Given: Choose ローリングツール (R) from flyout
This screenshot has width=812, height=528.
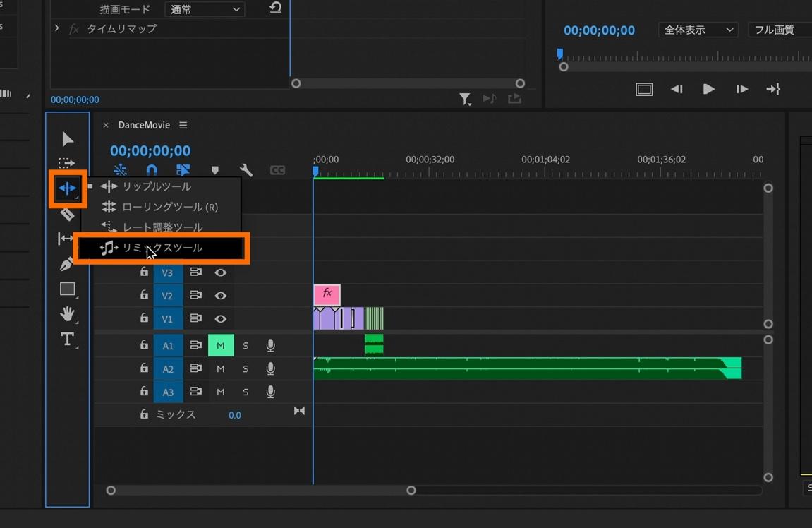Looking at the screenshot, I should [x=170, y=208].
